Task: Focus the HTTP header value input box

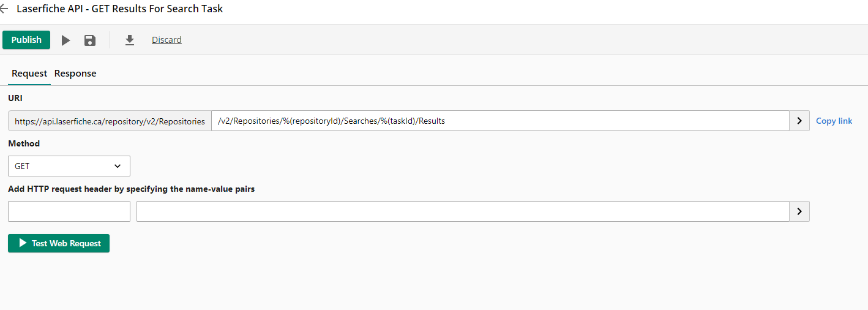Action: [x=463, y=211]
